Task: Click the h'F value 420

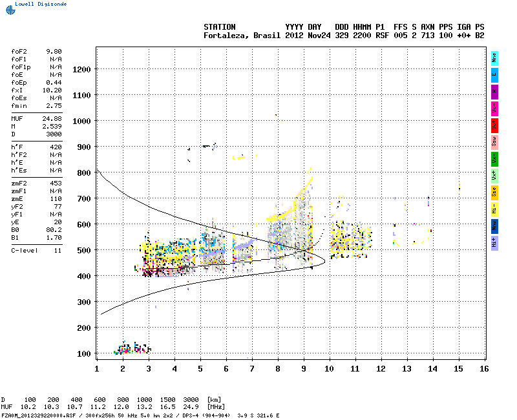Action: click(x=56, y=147)
